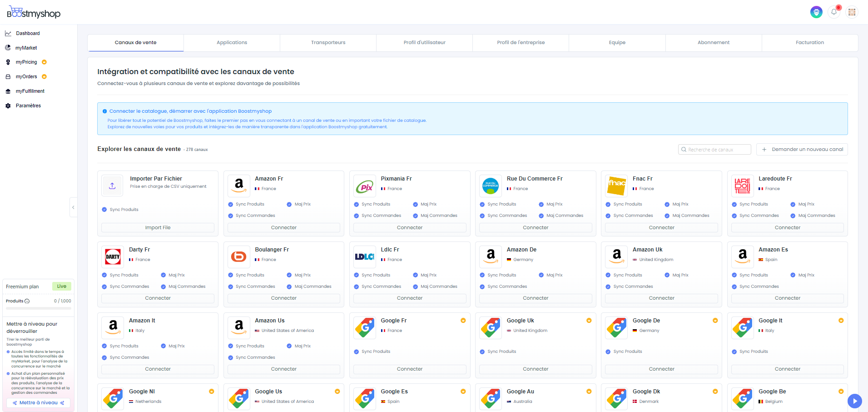Open the user avatar menu

tap(816, 12)
